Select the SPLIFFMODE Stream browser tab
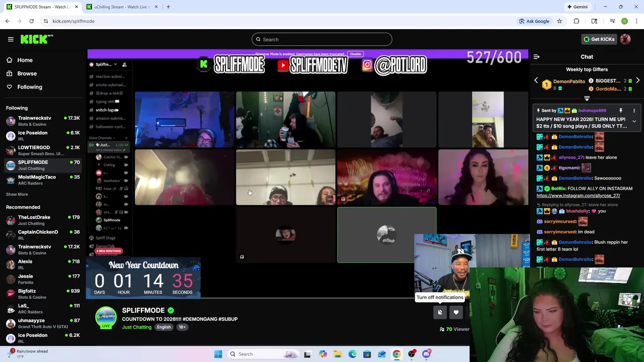 42,7
